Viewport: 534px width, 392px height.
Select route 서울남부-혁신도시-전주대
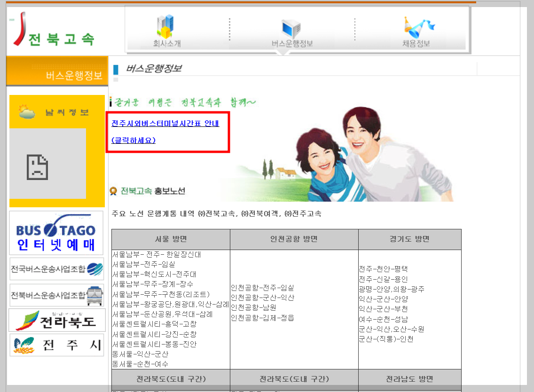(x=154, y=274)
